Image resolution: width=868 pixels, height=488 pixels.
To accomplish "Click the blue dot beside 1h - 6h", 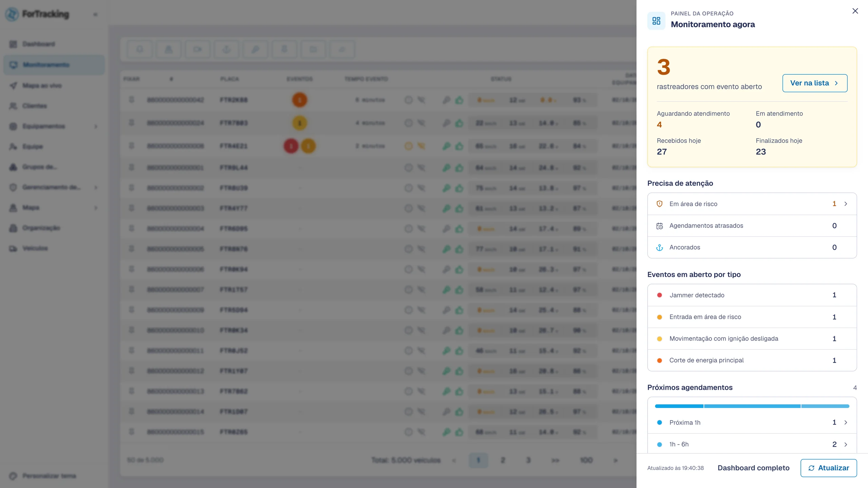I will click(659, 444).
